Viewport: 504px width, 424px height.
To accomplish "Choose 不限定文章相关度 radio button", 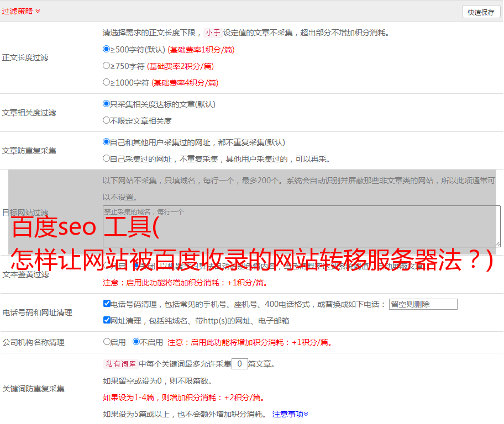I will [x=107, y=120].
